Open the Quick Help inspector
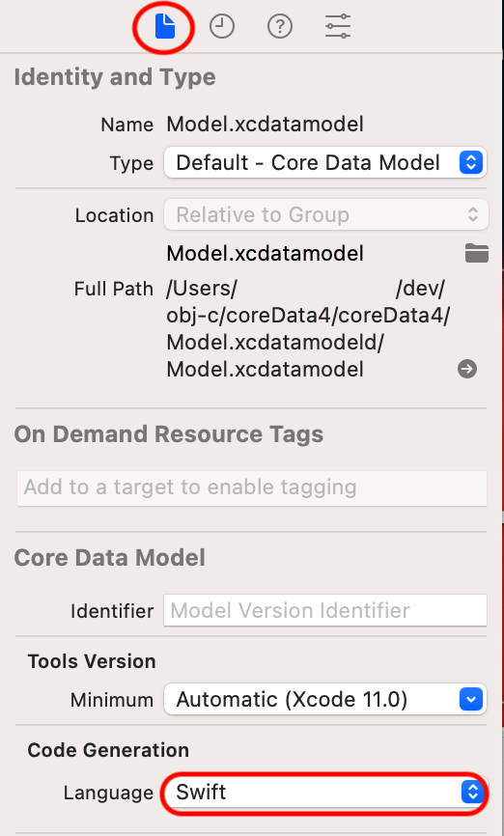The height and width of the screenshot is (836, 504). coord(280,26)
